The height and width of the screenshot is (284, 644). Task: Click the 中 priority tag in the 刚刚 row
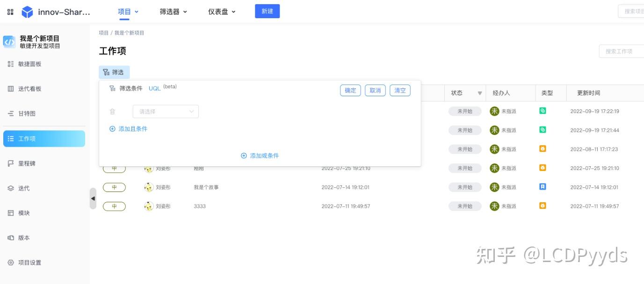114,169
